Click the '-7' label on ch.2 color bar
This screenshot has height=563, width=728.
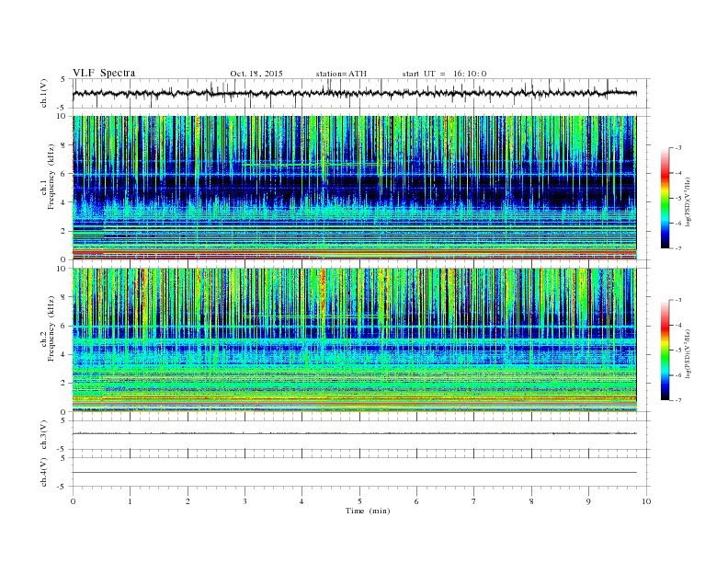[x=677, y=400]
